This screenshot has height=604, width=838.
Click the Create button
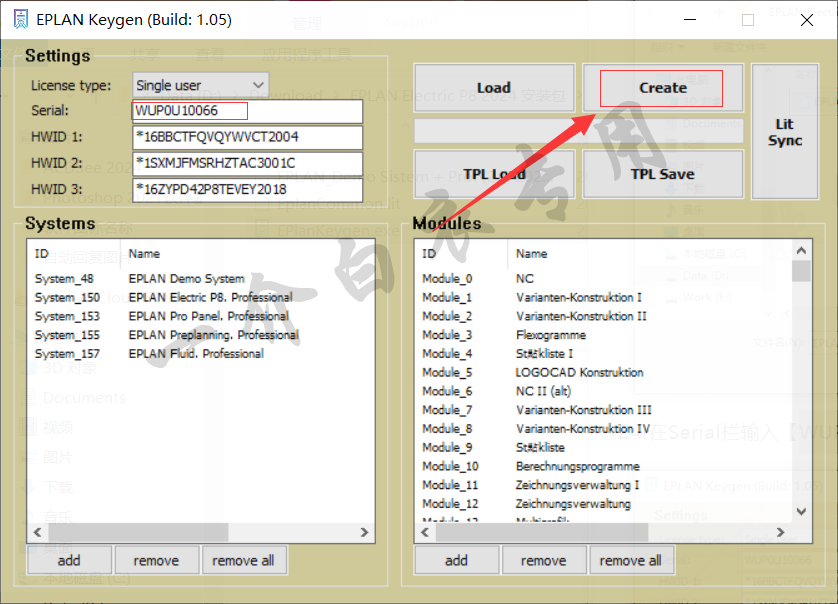tap(663, 88)
